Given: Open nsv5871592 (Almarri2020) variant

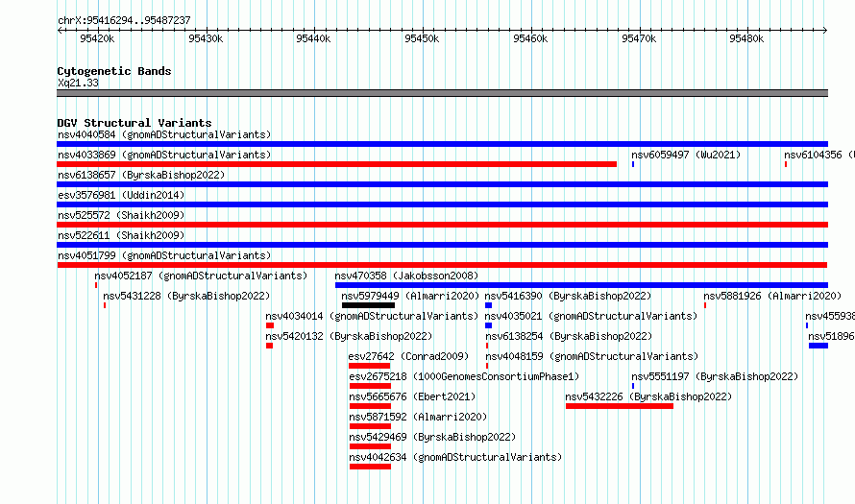Looking at the screenshot, I should [418, 417].
